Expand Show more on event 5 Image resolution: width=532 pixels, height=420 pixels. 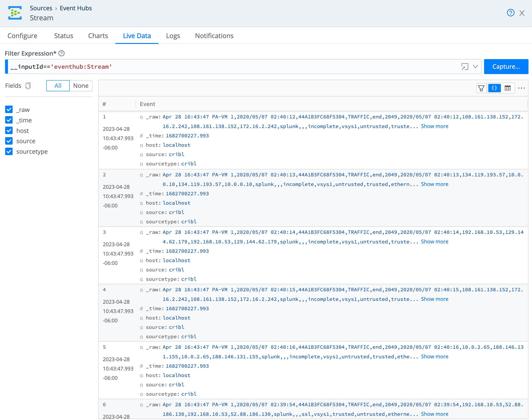435,356
